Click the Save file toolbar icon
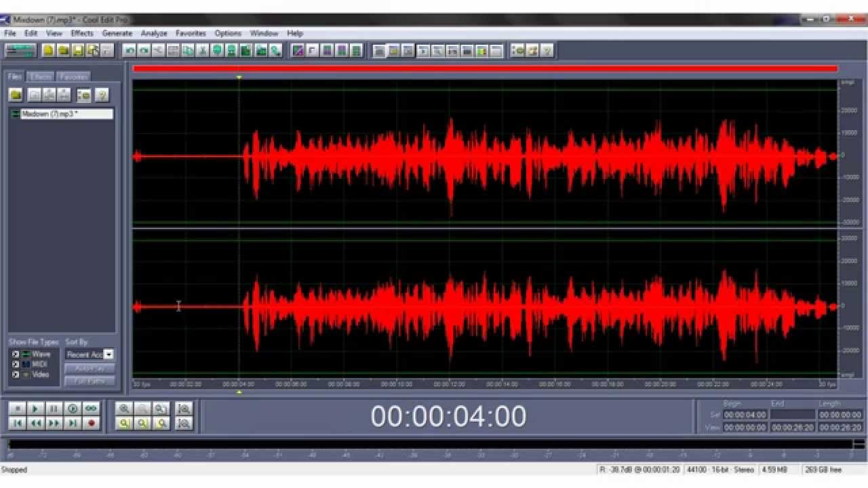The width and height of the screenshot is (868, 488). point(78,50)
